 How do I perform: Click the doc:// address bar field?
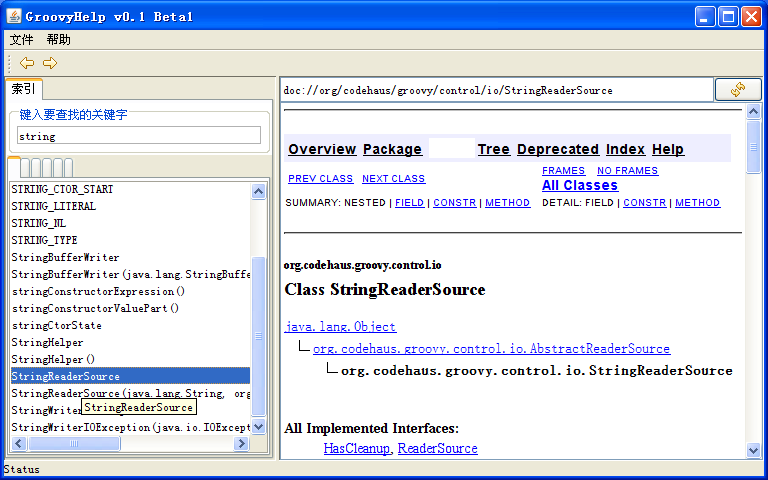(x=497, y=90)
